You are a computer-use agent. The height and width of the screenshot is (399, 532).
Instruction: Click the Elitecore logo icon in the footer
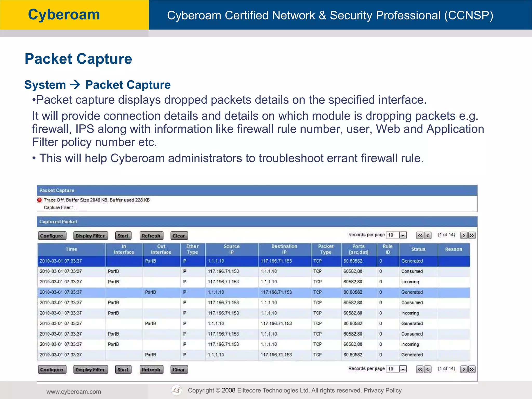coord(177,390)
